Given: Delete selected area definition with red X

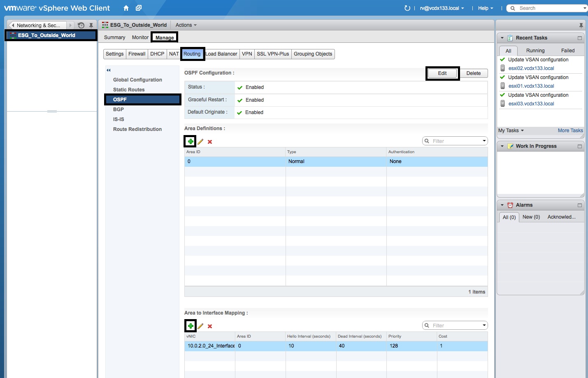Looking at the screenshot, I should (x=210, y=142).
